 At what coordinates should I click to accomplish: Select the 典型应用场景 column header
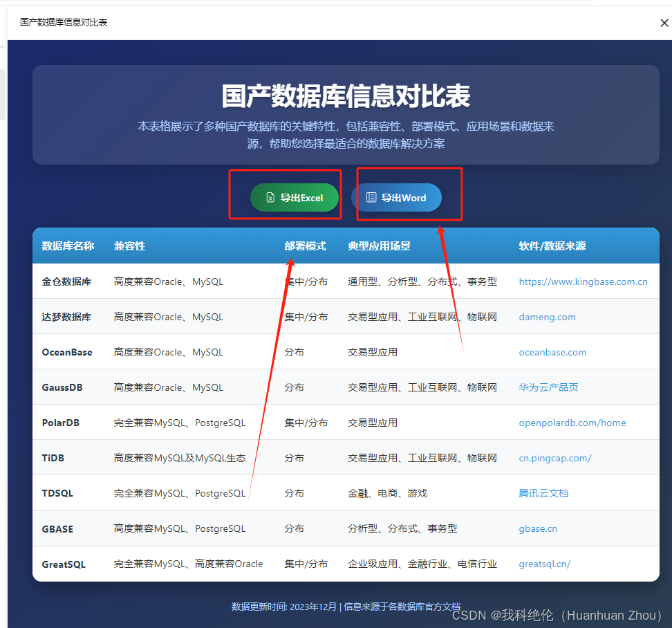379,246
